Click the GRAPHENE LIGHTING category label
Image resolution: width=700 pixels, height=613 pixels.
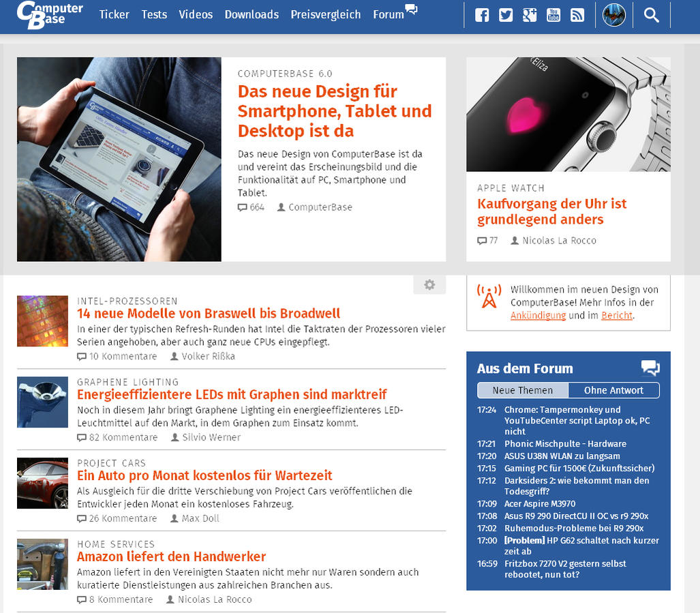[127, 382]
